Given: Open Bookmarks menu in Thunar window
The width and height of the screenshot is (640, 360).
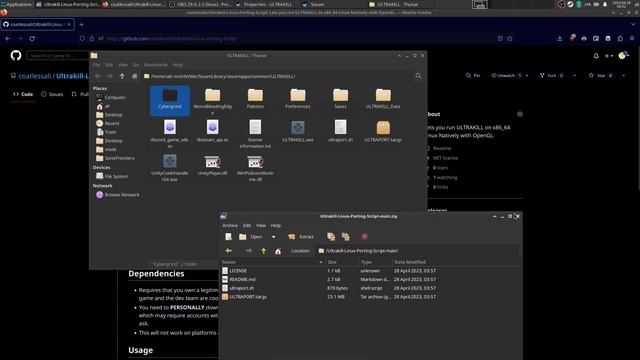Looking at the screenshot, I should click(156, 65).
